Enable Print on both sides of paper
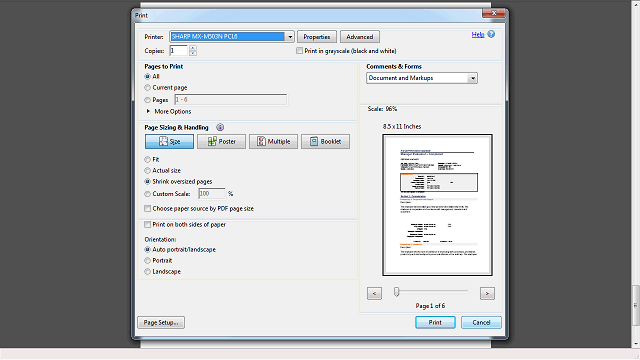This screenshot has height=360, width=640. [148, 224]
